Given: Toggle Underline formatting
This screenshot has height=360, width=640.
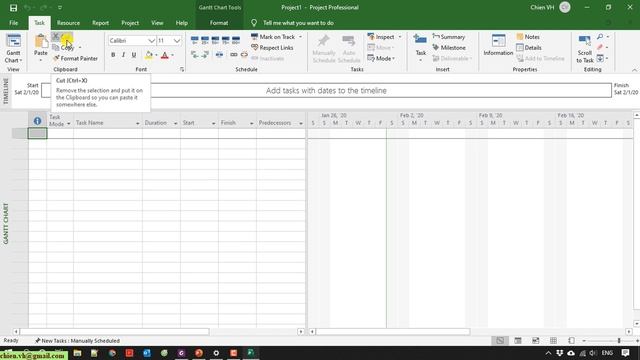Looking at the screenshot, I should tap(133, 55).
